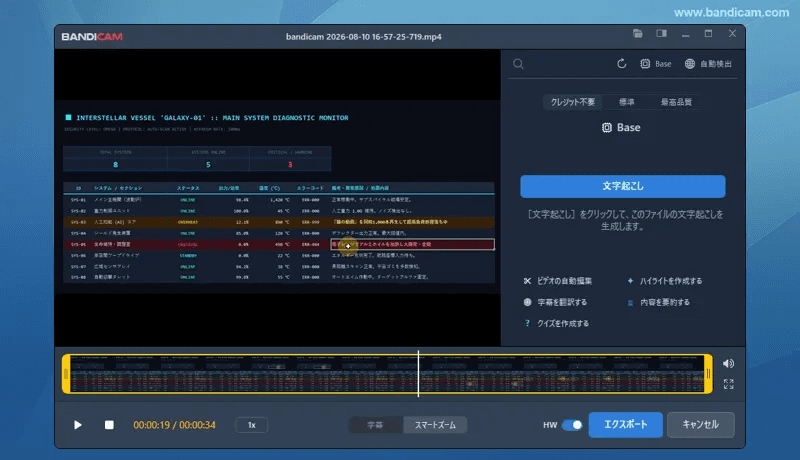Stop the video playback
Image resolution: width=800 pixels, height=460 pixels.
(109, 425)
